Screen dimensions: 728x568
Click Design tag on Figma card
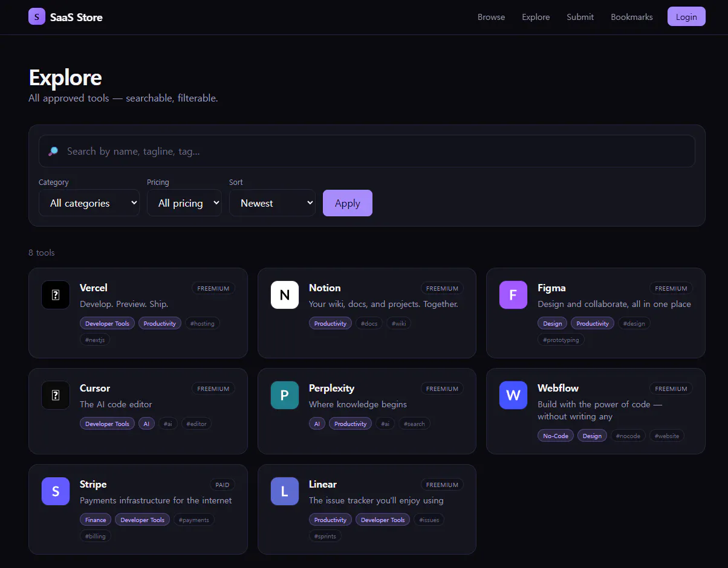click(552, 323)
